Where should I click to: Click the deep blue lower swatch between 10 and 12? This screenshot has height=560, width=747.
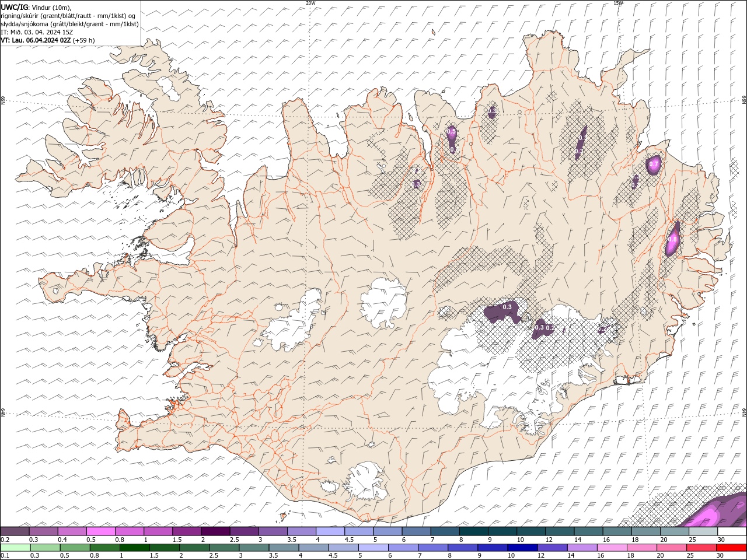522,548
